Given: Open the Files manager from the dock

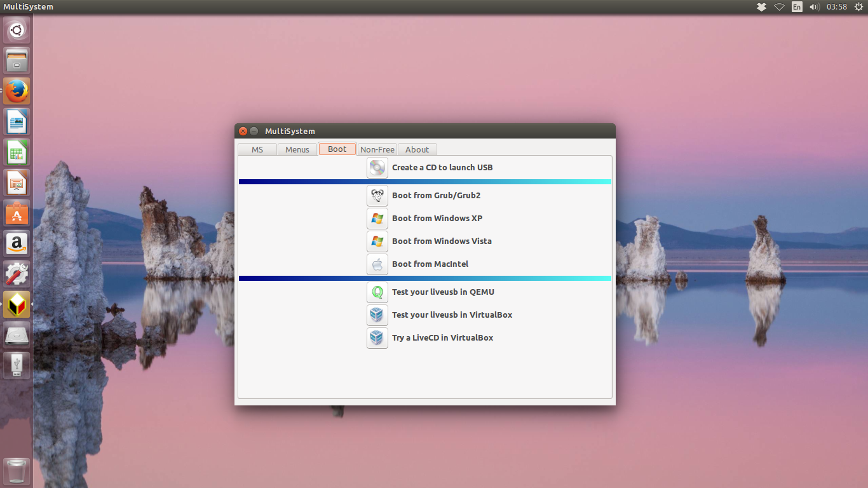Looking at the screenshot, I should coord(17,61).
